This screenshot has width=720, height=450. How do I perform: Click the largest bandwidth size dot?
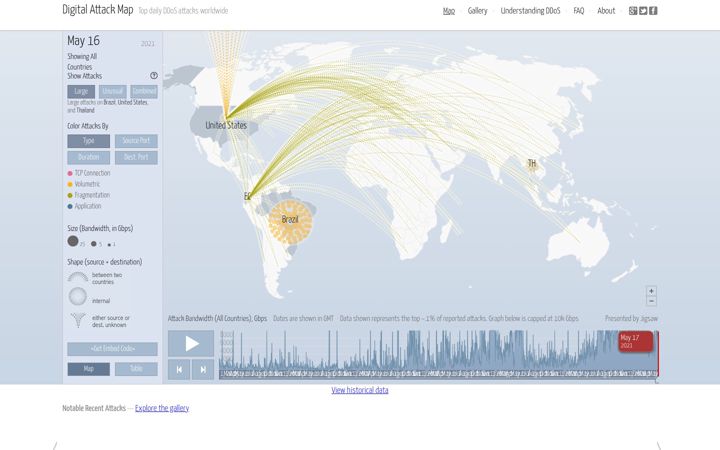(73, 241)
